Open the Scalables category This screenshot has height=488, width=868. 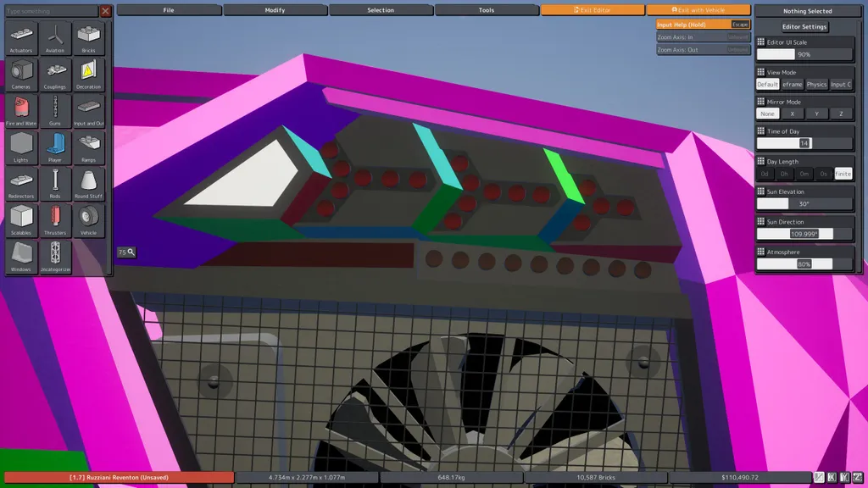point(21,221)
